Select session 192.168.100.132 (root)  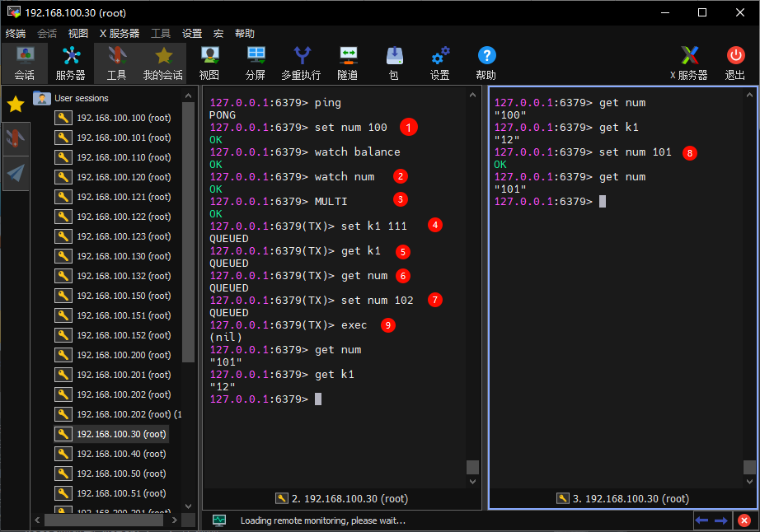(113, 276)
